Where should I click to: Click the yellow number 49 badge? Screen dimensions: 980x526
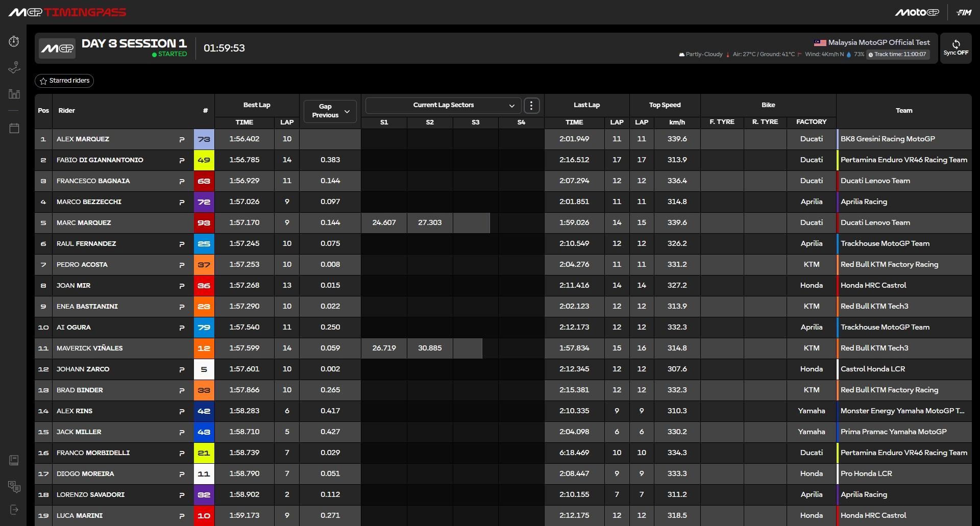204,160
